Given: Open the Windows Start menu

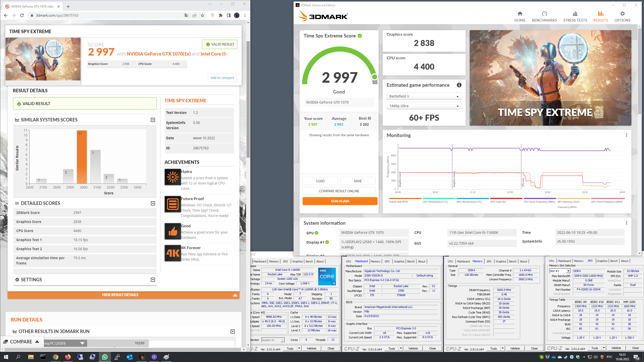Looking at the screenshot, I should coord(6,357).
